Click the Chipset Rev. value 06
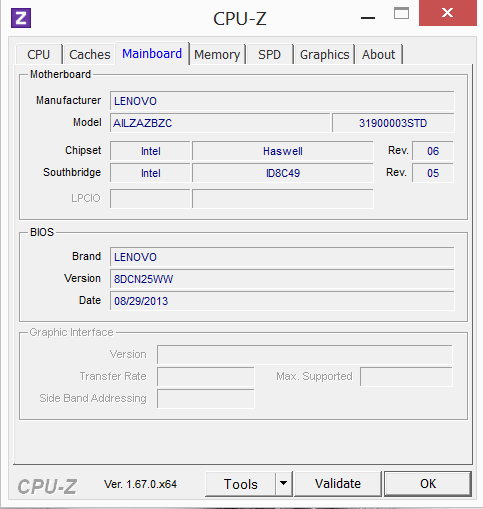This screenshot has height=509, width=483. [x=433, y=151]
